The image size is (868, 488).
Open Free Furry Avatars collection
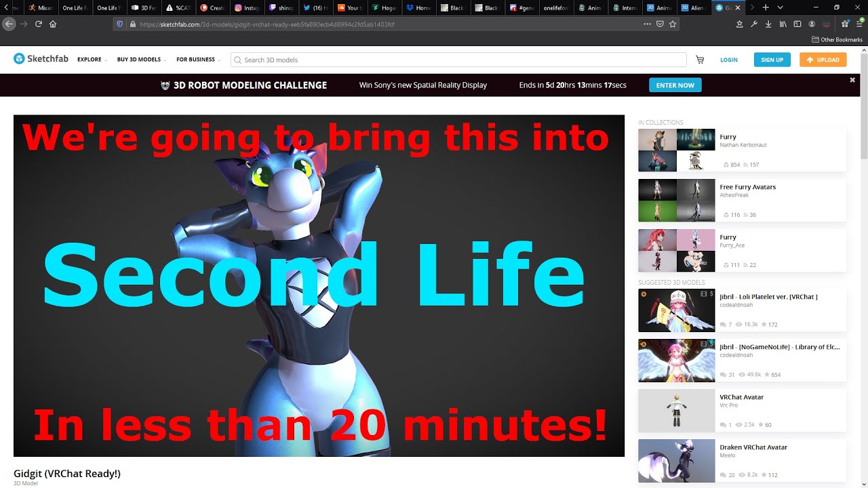(742, 200)
